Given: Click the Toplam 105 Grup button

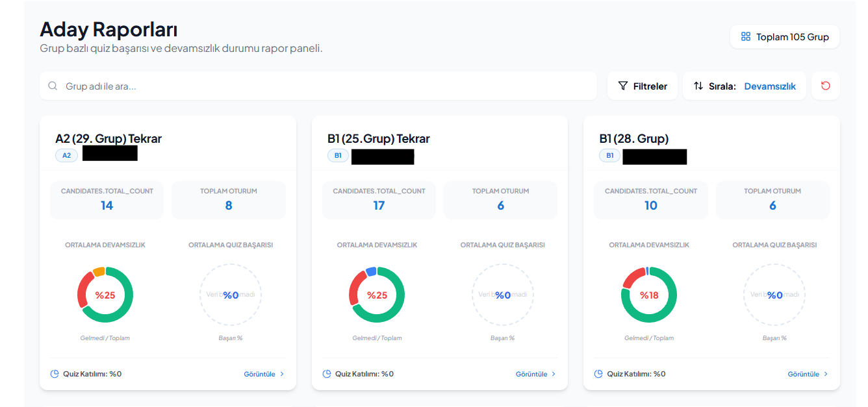Looking at the screenshot, I should (x=785, y=37).
